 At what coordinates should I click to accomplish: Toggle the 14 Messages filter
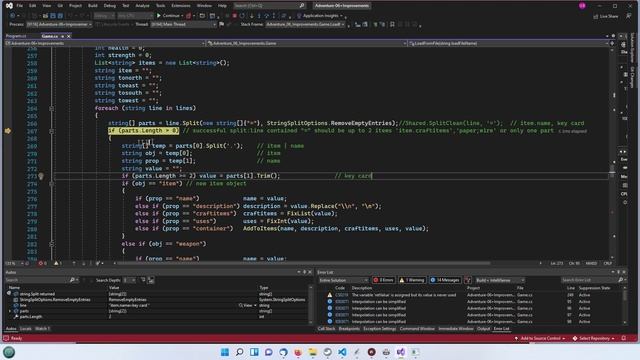click(x=445, y=280)
